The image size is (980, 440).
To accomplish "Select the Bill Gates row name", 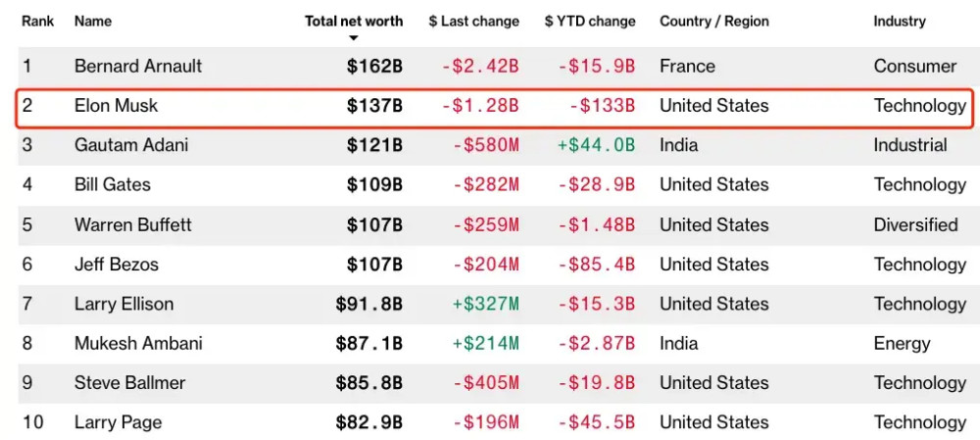I will (113, 185).
